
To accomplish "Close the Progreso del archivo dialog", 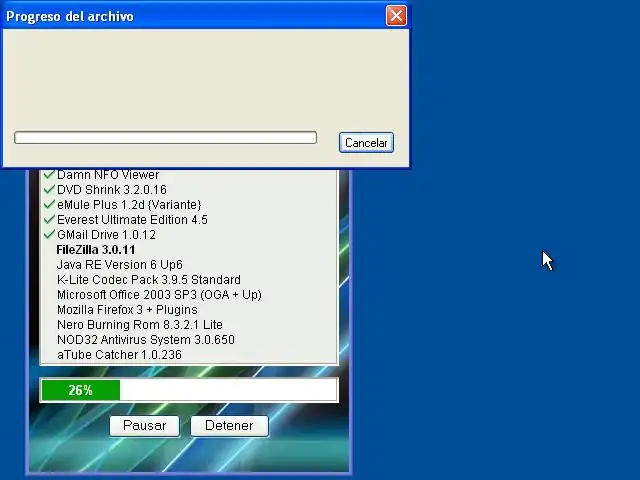I will pyautogui.click(x=396, y=16).
